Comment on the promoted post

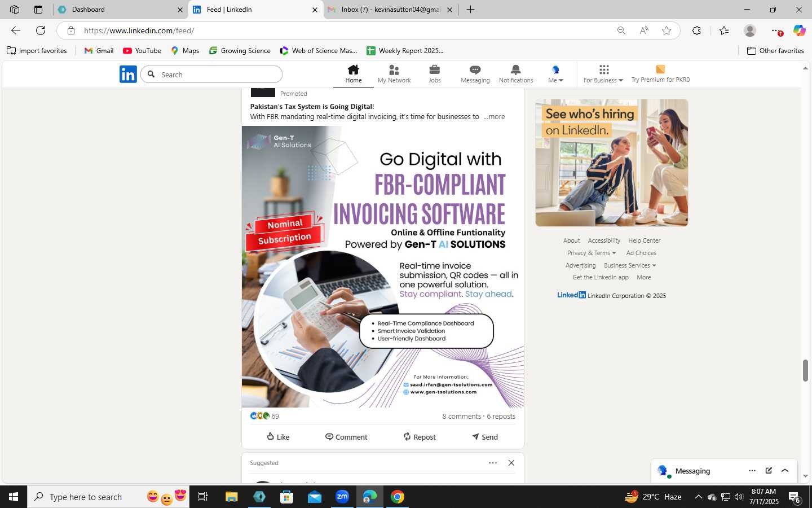[x=346, y=437]
